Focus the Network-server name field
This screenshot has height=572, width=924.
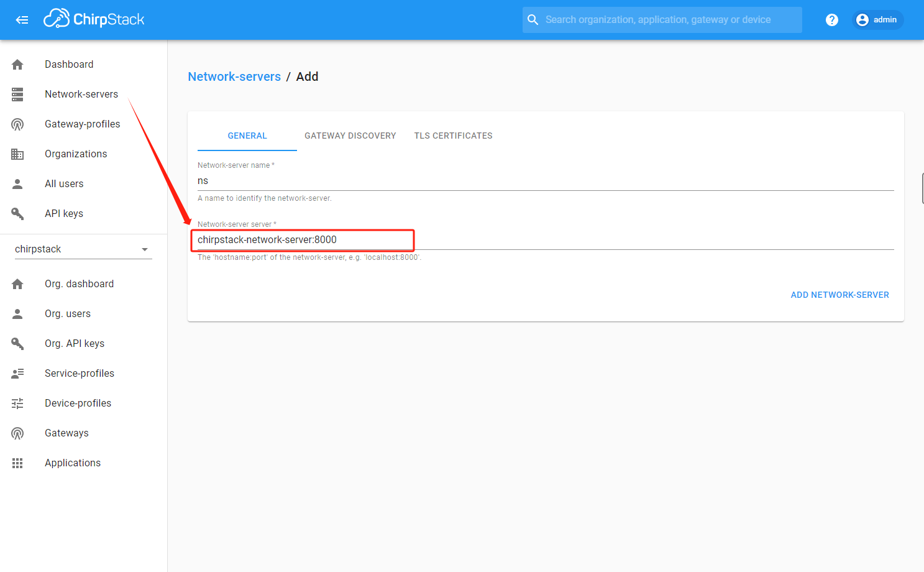pos(546,181)
